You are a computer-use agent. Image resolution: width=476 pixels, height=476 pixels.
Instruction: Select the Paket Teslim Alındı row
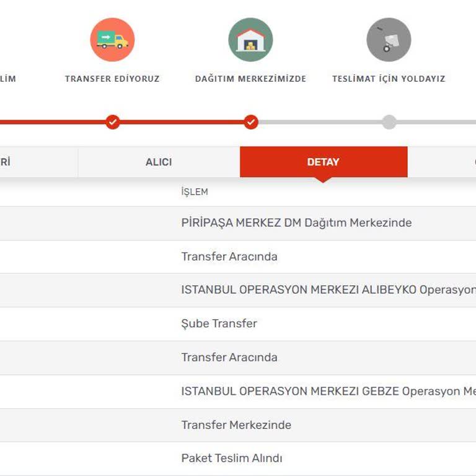click(238, 459)
